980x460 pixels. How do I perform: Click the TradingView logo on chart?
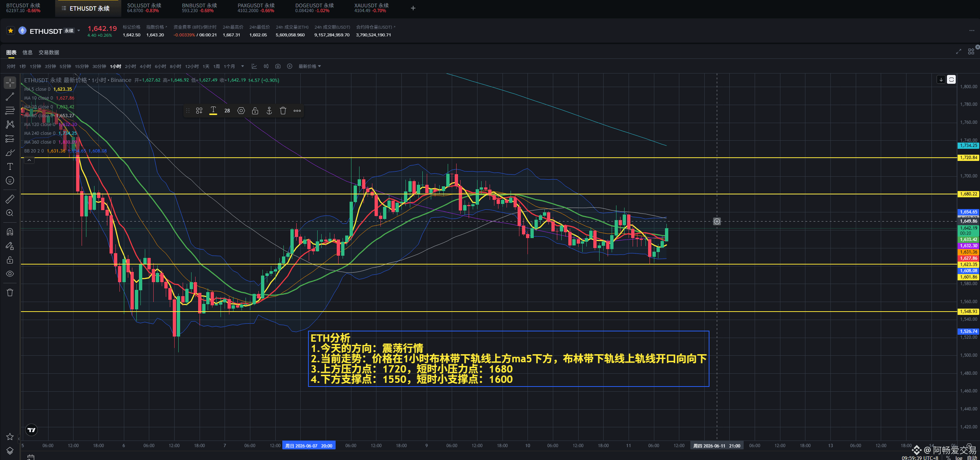coord(32,430)
